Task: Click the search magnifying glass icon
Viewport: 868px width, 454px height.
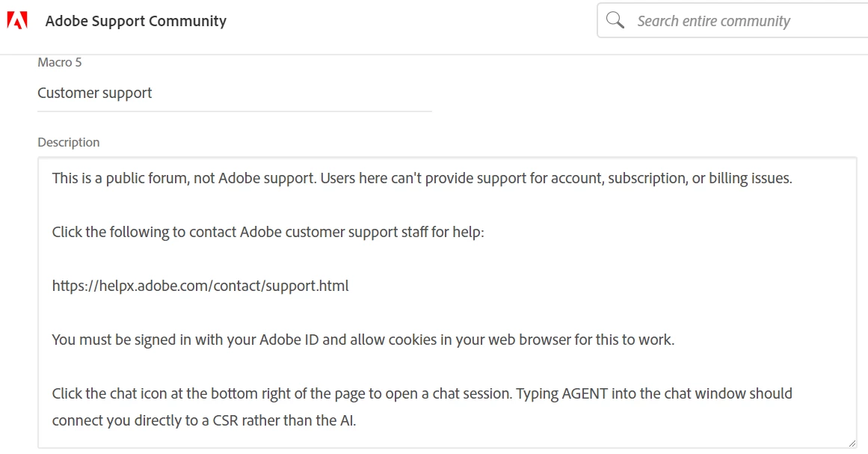Action: point(615,21)
